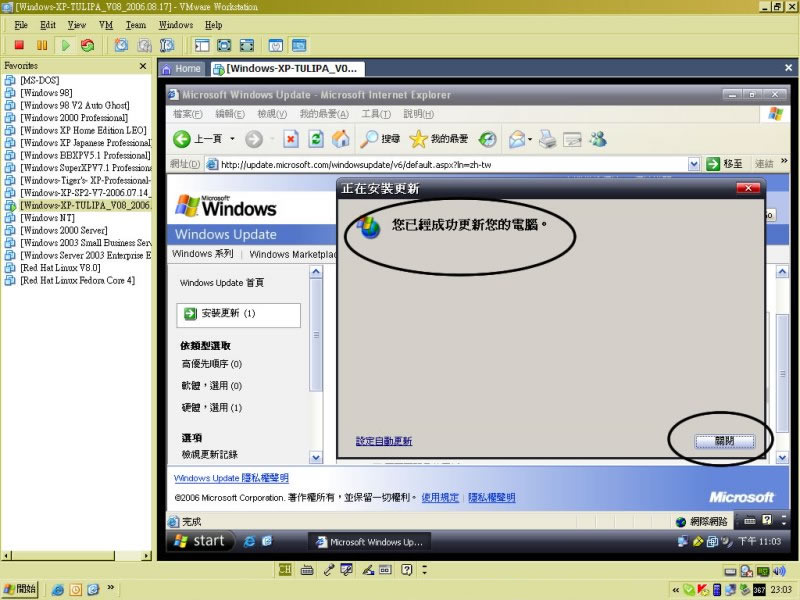Screen dimensions: 800x600
Task: Click Microsoft Windows Up... taskbar button in guest
Action: point(369,542)
